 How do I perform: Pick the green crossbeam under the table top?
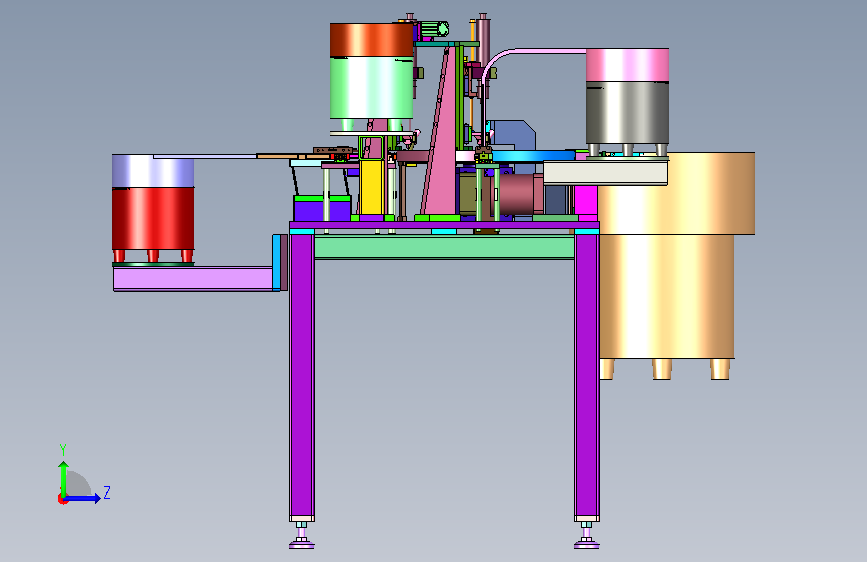coord(444,247)
